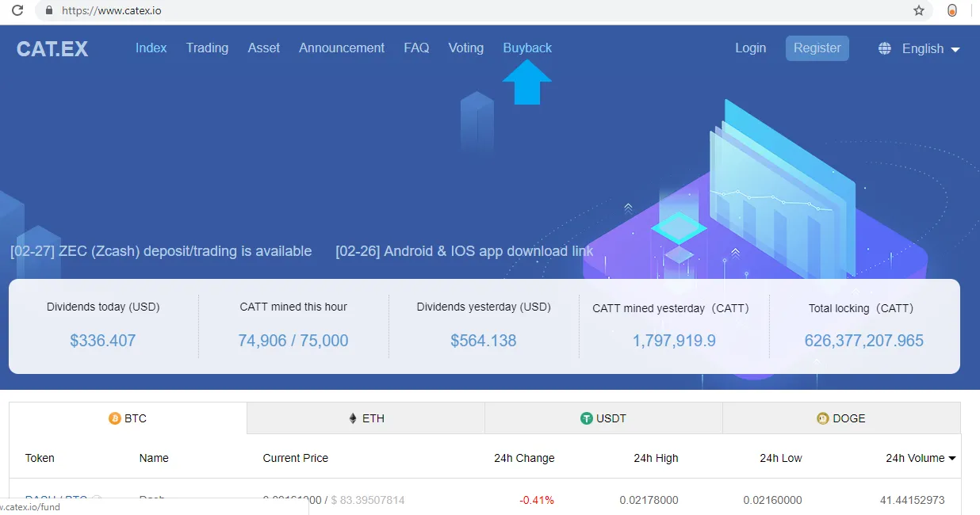Open the Announcement menu item

[342, 48]
